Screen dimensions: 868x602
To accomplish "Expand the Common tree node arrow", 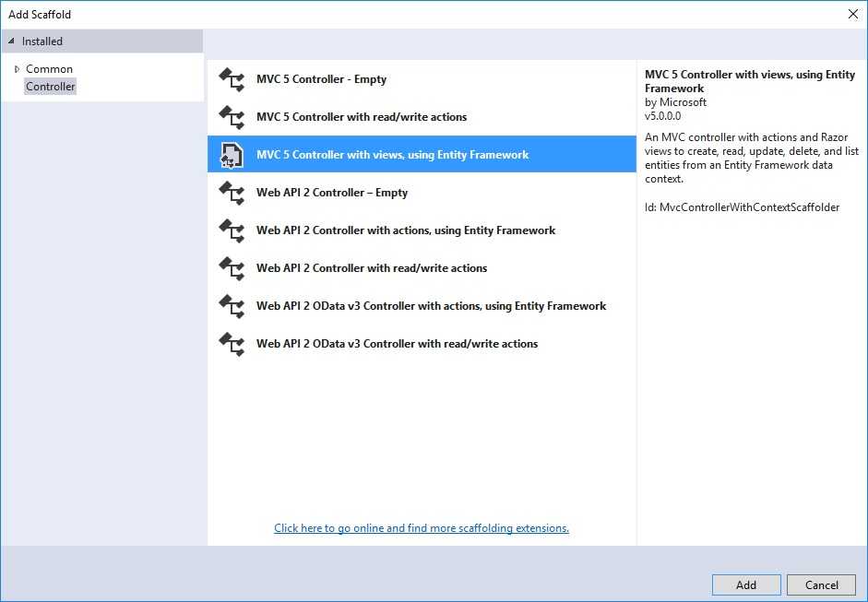I will point(17,69).
